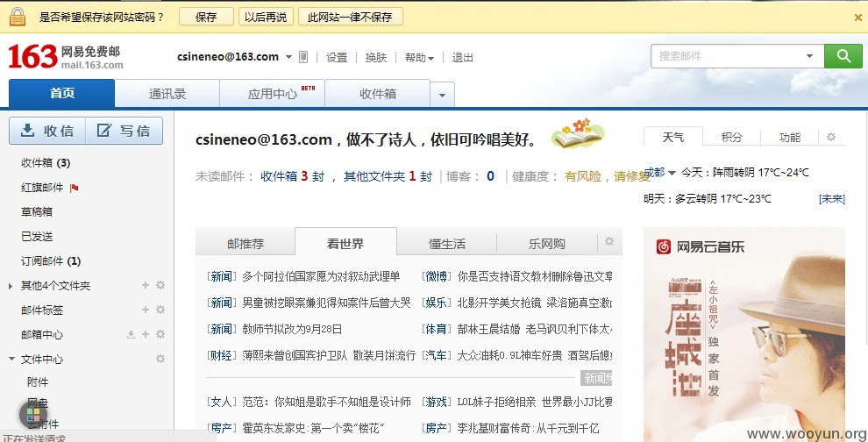Image resolution: width=868 pixels, height=442 pixels.
Task: Open gear settings for 邮箱中心
Action: coord(160,334)
